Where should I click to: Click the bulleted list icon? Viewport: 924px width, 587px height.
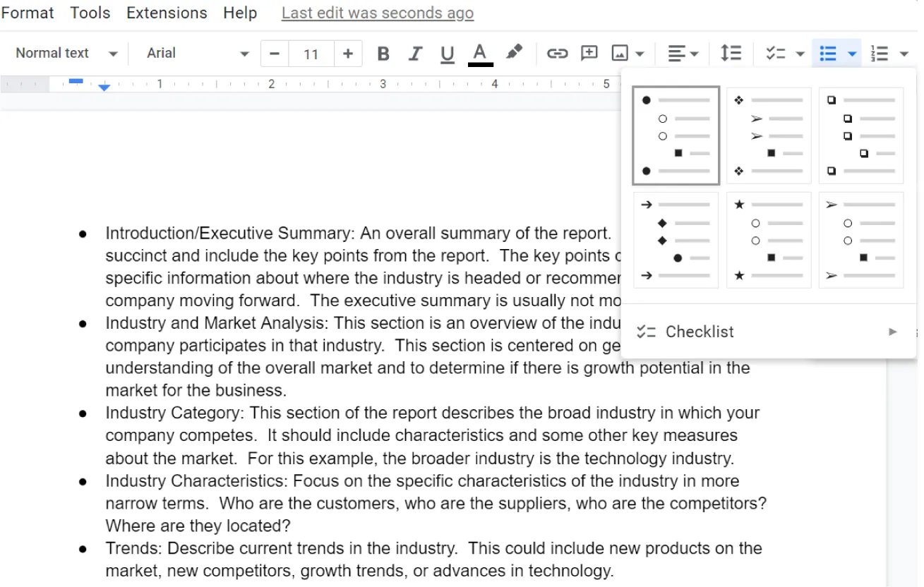[x=828, y=54]
